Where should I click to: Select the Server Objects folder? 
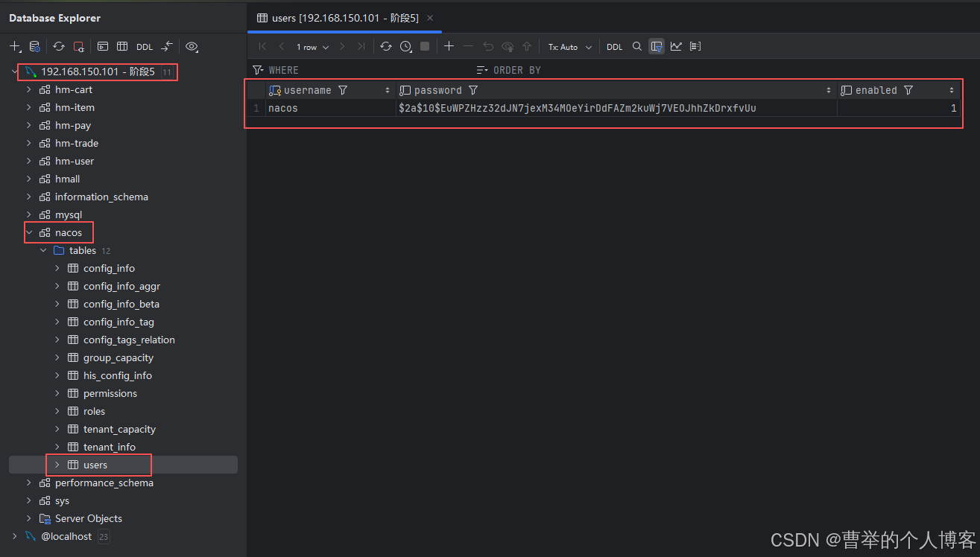tap(89, 518)
